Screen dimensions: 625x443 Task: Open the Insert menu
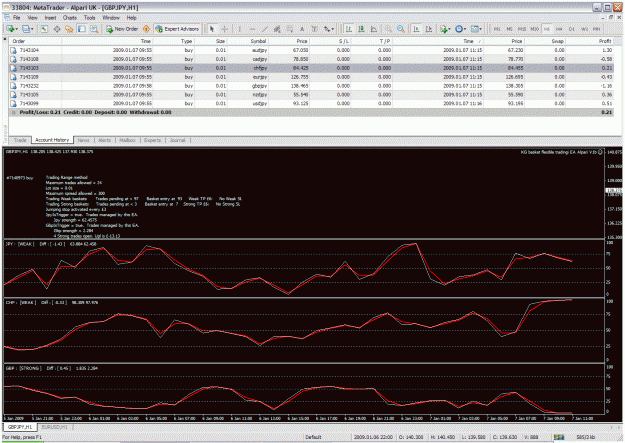[50, 18]
